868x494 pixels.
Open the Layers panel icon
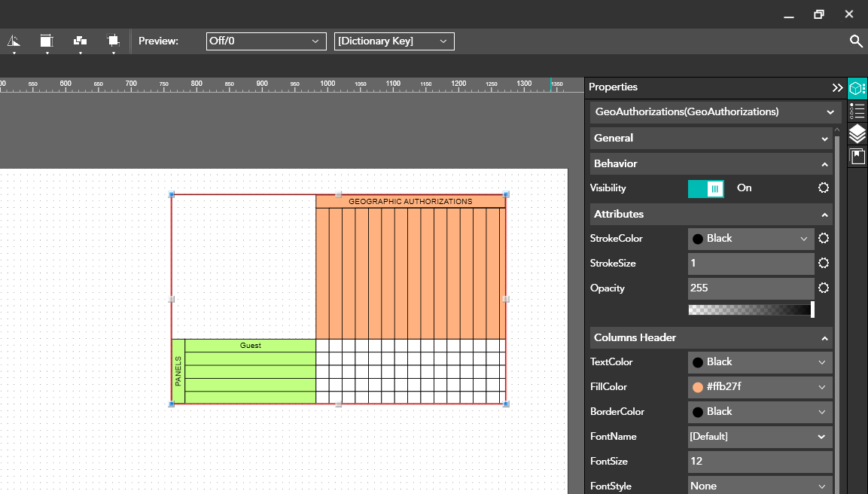click(x=857, y=134)
